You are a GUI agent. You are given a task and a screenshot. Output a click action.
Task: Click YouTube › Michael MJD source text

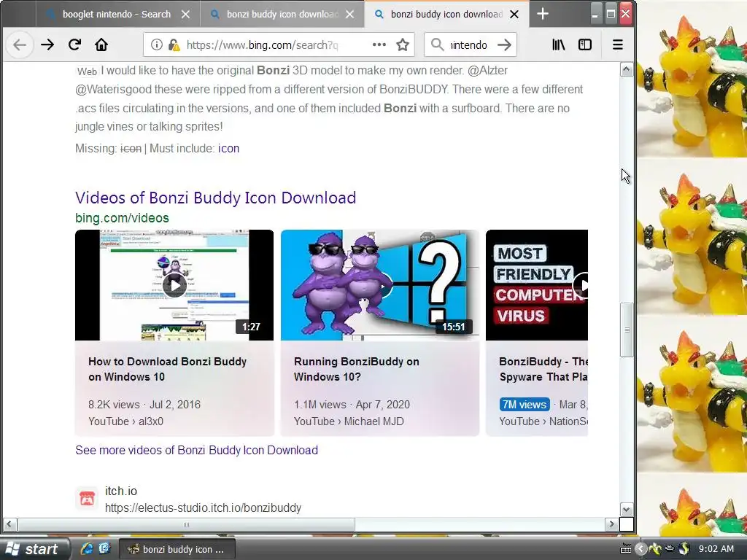pos(349,421)
